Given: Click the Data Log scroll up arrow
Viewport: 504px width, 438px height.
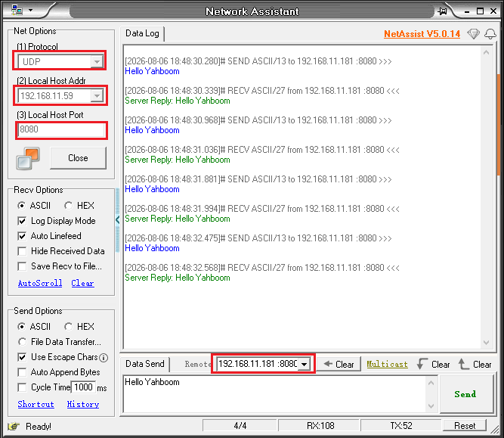Looking at the screenshot, I should (487, 52).
